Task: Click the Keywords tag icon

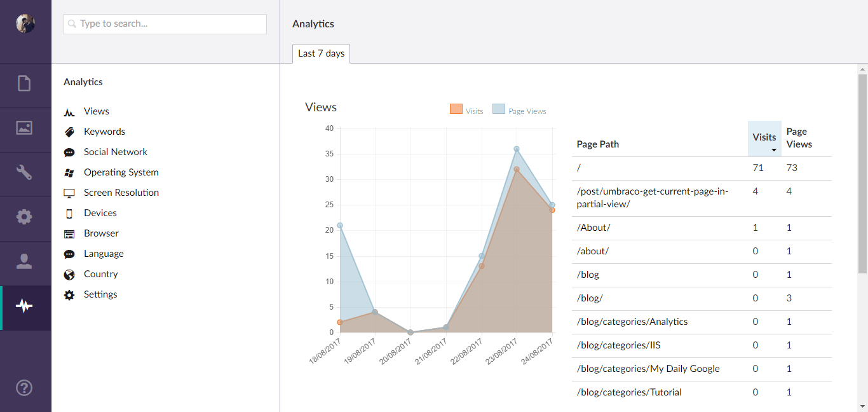Action: [69, 131]
